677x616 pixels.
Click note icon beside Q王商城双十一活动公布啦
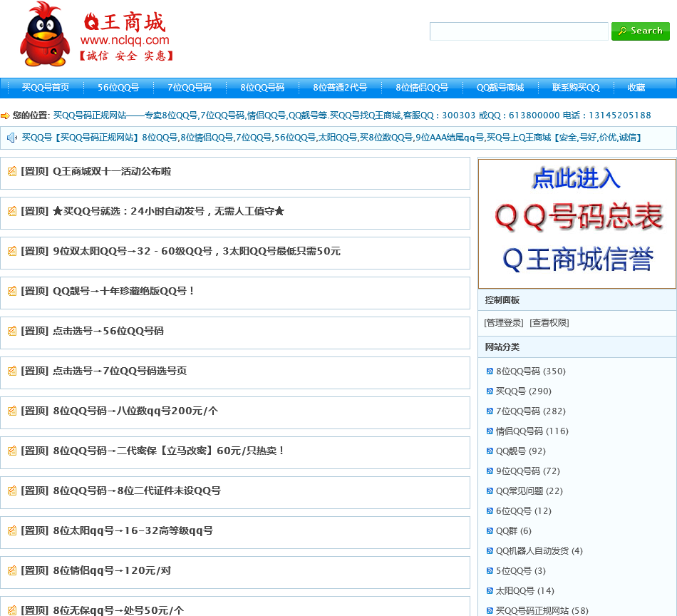[12, 172]
